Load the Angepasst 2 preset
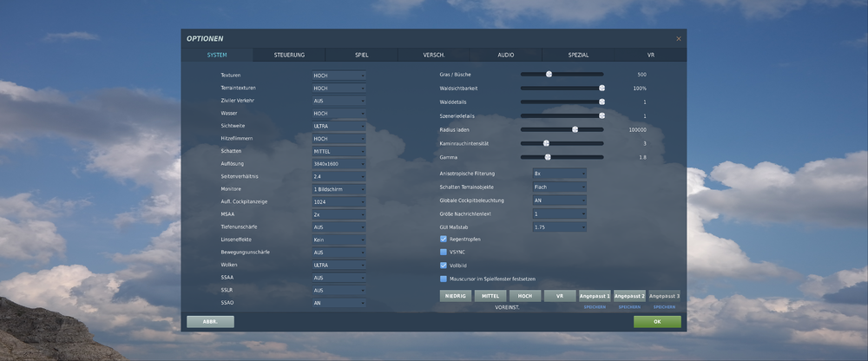 pos(629,296)
